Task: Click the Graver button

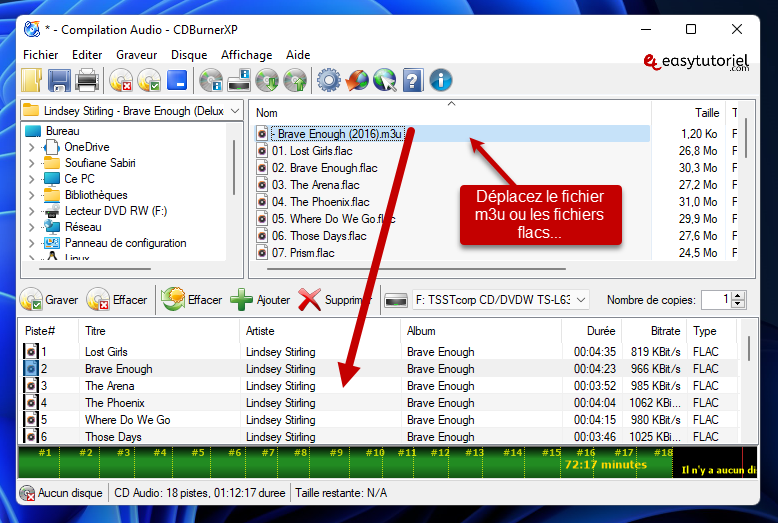Action: pyautogui.click(x=49, y=300)
